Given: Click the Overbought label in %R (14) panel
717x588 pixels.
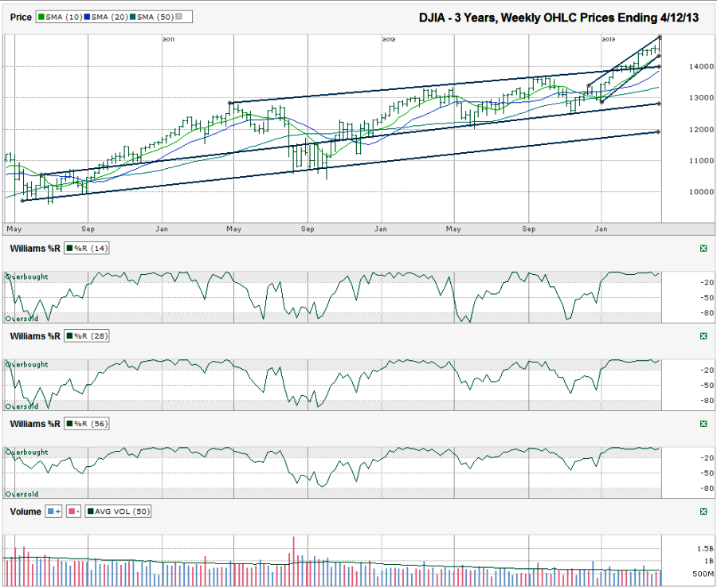Looking at the screenshot, I should (x=26, y=276).
